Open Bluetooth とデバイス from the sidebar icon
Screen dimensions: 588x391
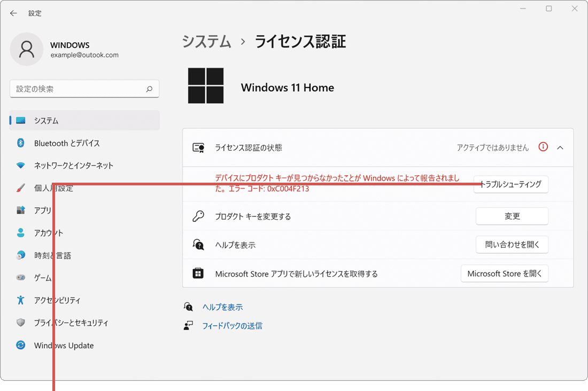[19, 143]
